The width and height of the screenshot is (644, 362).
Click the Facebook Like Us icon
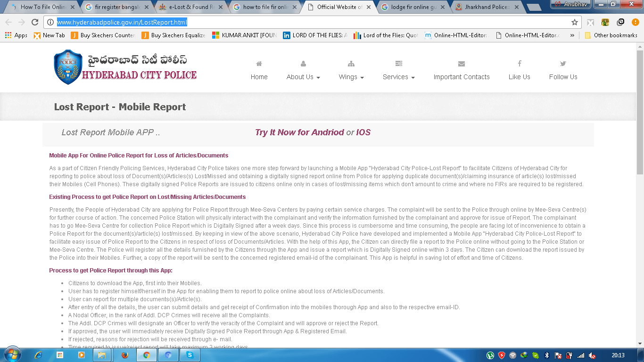(519, 64)
